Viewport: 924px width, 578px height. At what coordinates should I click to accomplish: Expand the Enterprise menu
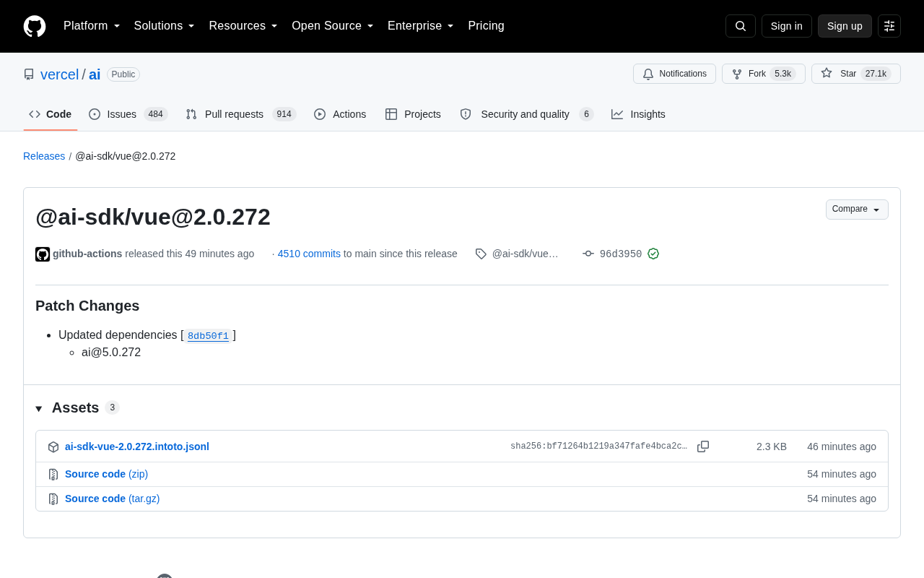click(421, 26)
